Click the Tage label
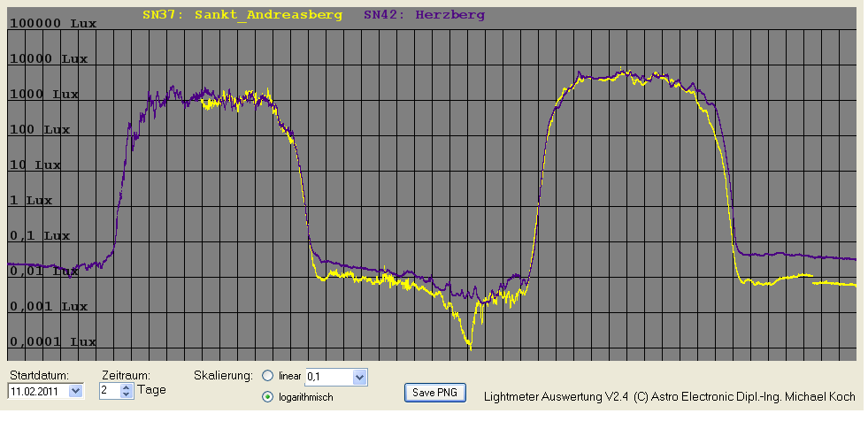 click(151, 390)
